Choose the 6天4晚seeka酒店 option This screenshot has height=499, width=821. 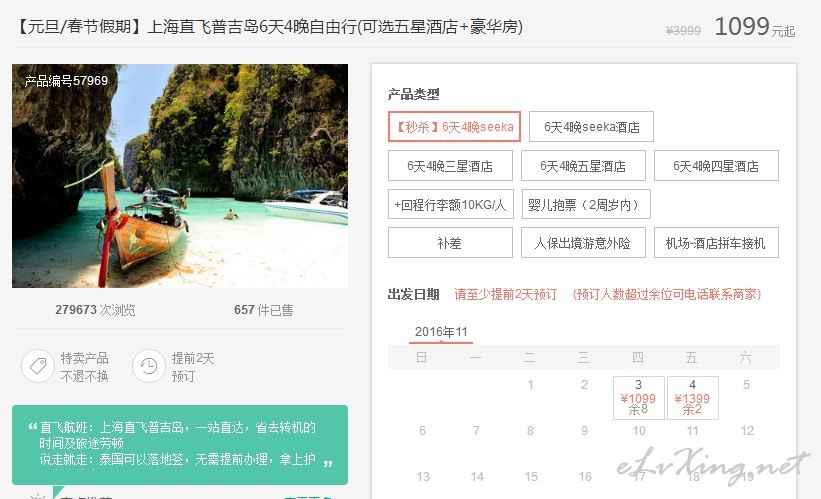(591, 127)
